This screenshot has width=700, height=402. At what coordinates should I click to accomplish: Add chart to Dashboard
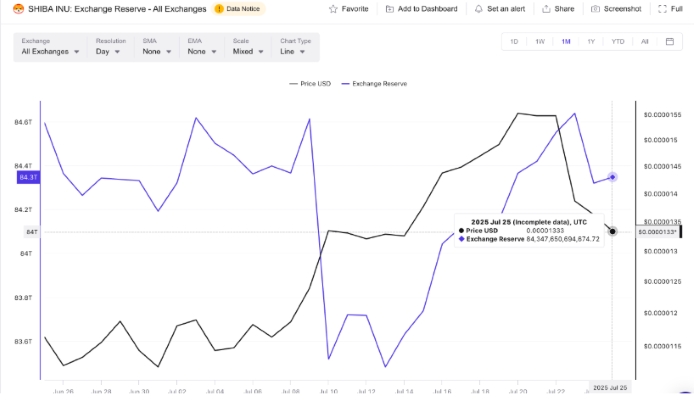(422, 9)
